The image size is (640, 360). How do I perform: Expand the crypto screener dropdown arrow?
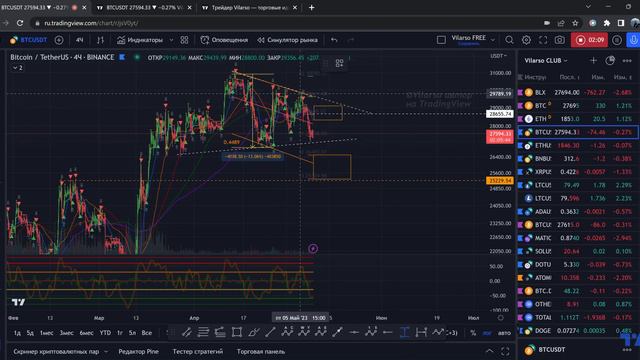tap(106, 351)
